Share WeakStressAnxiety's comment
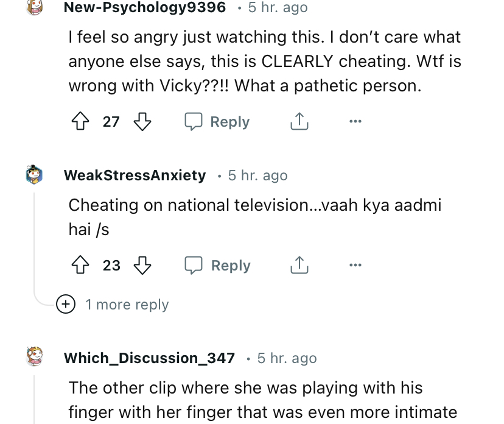 [299, 266]
